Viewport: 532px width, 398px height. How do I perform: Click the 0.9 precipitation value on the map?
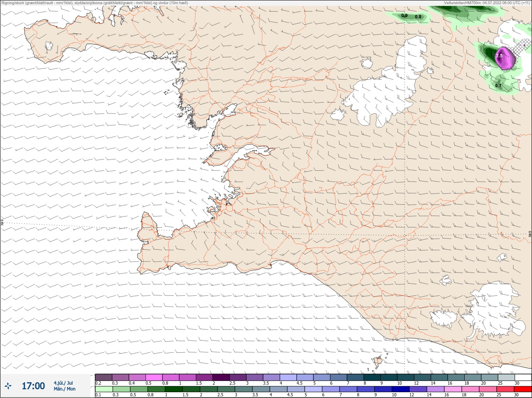click(x=404, y=16)
